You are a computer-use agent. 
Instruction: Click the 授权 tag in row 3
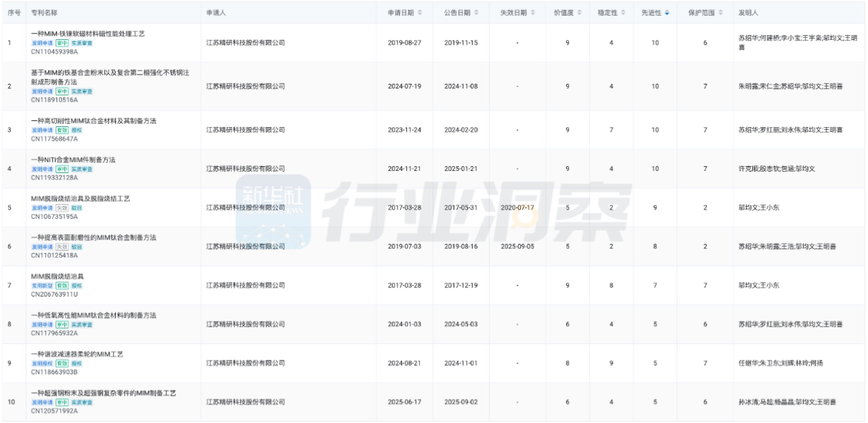[77, 130]
